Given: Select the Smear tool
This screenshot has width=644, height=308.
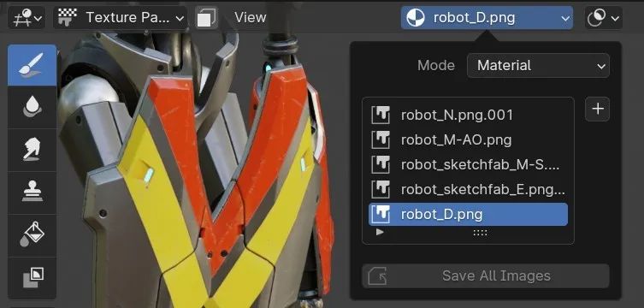Looking at the screenshot, I should point(32,151).
